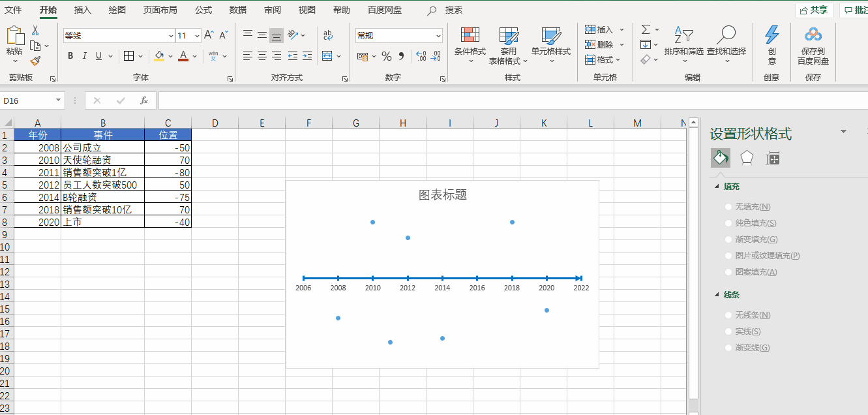This screenshot has width=868, height=415.
Task: Click the Format Painter brush icon
Action: pyautogui.click(x=35, y=61)
